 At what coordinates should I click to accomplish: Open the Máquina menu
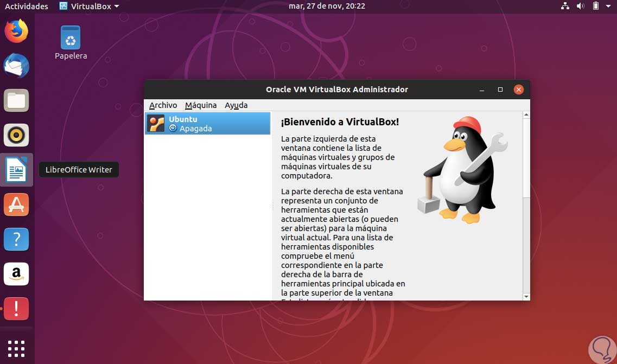(x=201, y=105)
